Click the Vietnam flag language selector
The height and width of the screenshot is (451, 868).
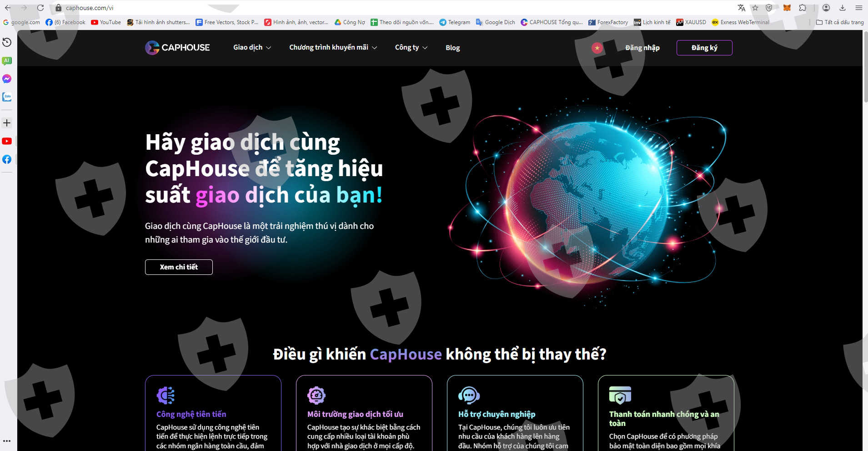(597, 48)
